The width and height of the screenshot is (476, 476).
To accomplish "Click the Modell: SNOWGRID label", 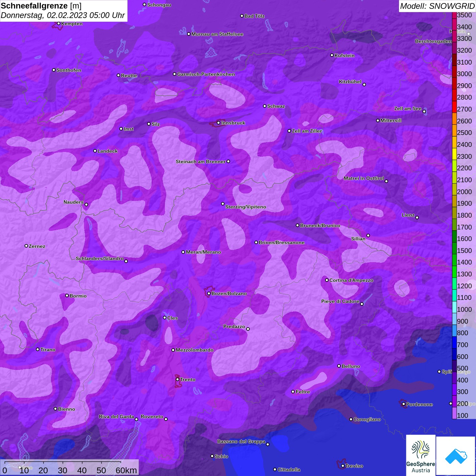I will (437, 6).
